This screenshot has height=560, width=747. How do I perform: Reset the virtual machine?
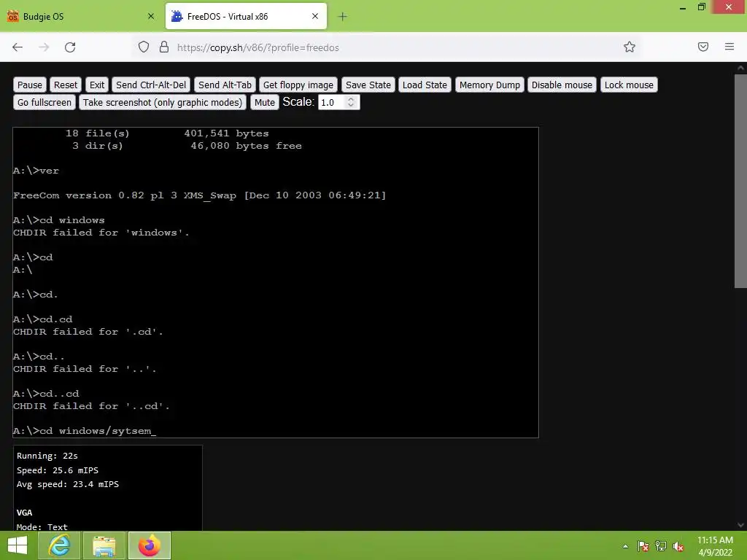(x=65, y=85)
